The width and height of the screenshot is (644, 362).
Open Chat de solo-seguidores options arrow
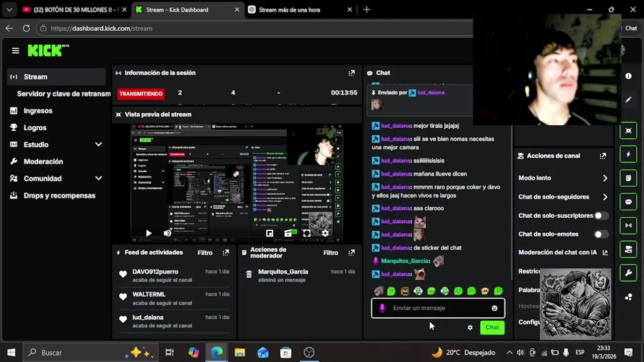605,197
